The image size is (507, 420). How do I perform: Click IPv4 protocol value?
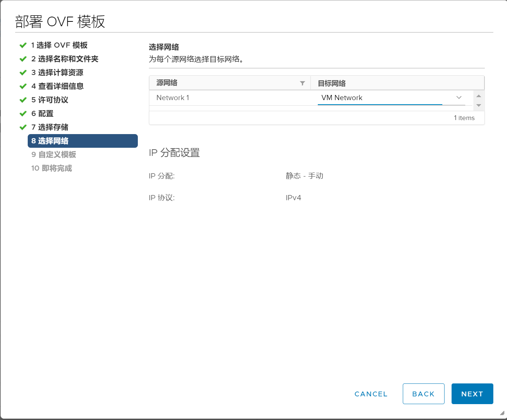point(293,198)
